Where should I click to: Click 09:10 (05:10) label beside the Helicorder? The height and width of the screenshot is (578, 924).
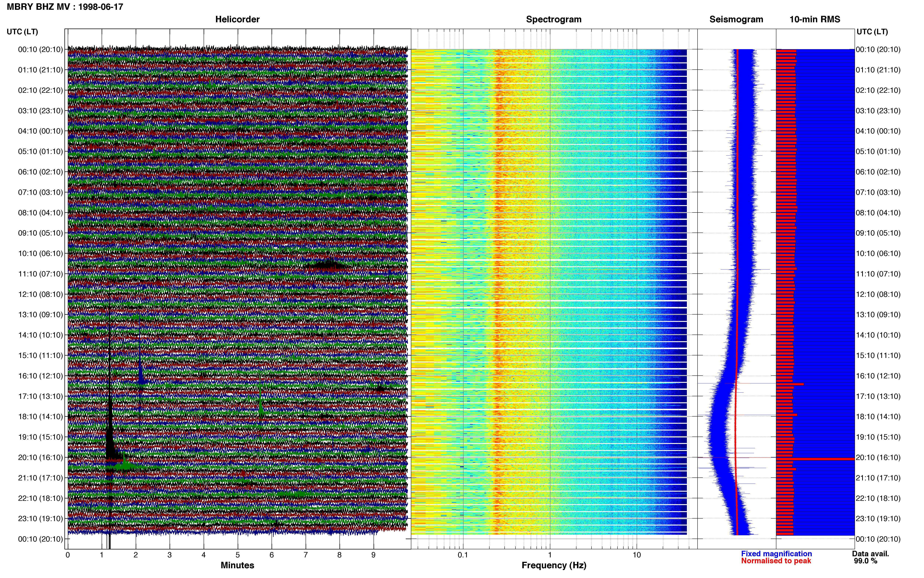pos(41,233)
